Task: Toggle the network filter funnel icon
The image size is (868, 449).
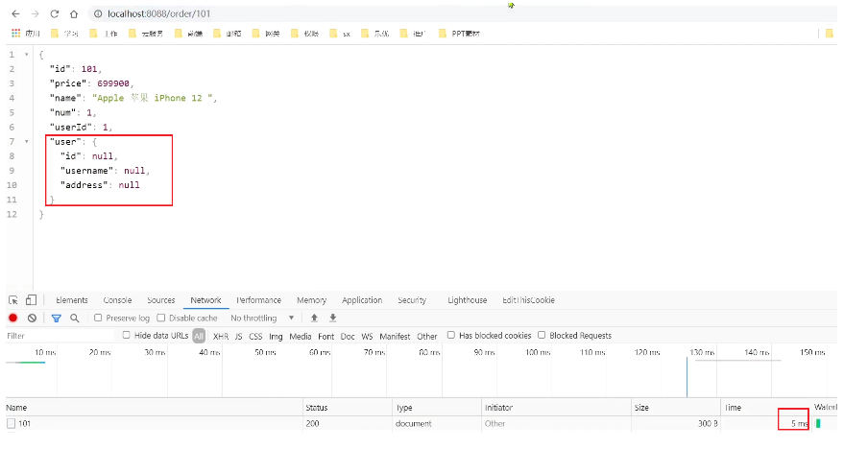Action: click(x=57, y=318)
